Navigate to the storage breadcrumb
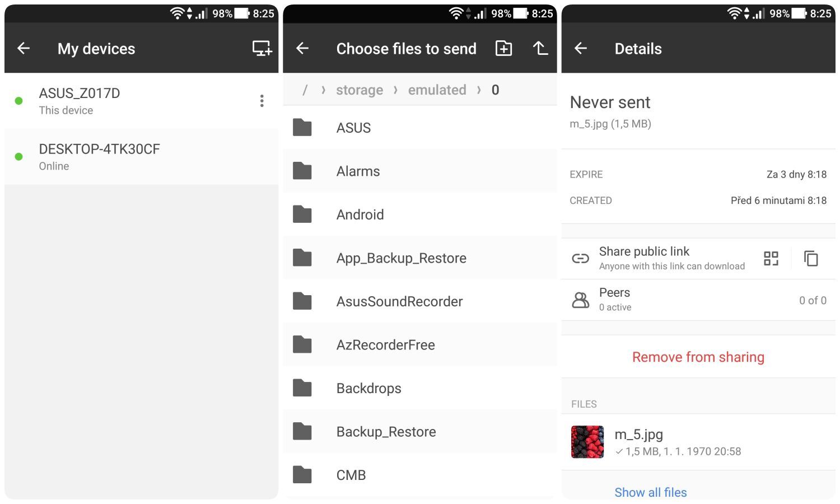Image resolution: width=840 pixels, height=504 pixels. tap(360, 90)
